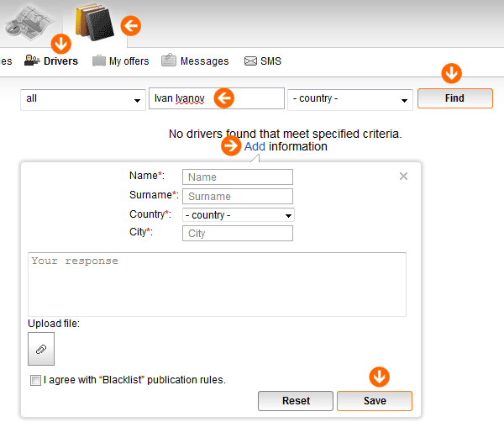Click the Messages clipboard icon
504x438 pixels.
[169, 61]
